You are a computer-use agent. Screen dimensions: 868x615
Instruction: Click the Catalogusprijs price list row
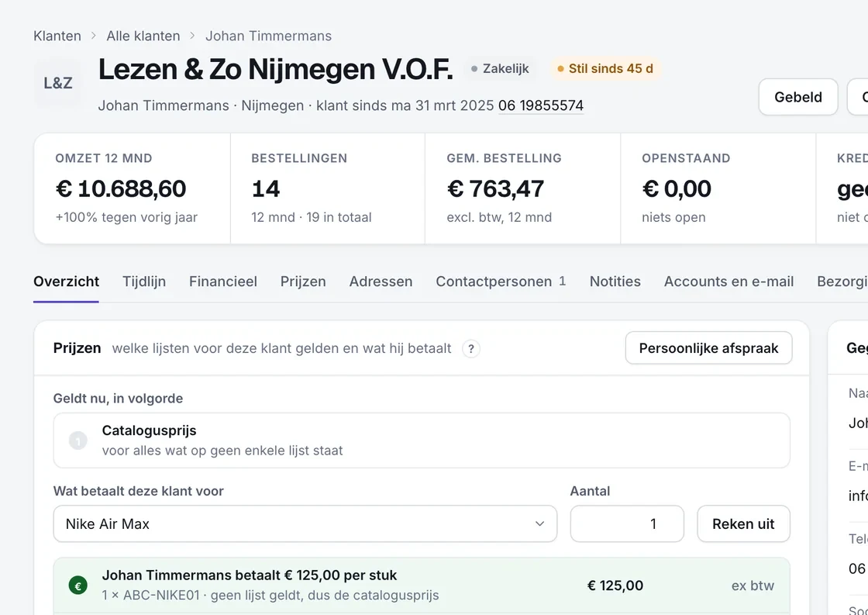click(x=422, y=441)
